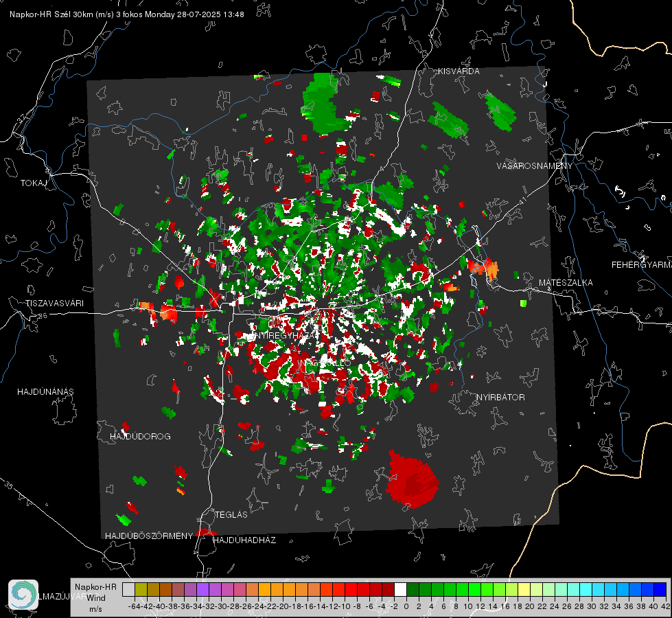672x618 pixels.
Task: Click the 42 value at scale end
Action: coord(666,606)
